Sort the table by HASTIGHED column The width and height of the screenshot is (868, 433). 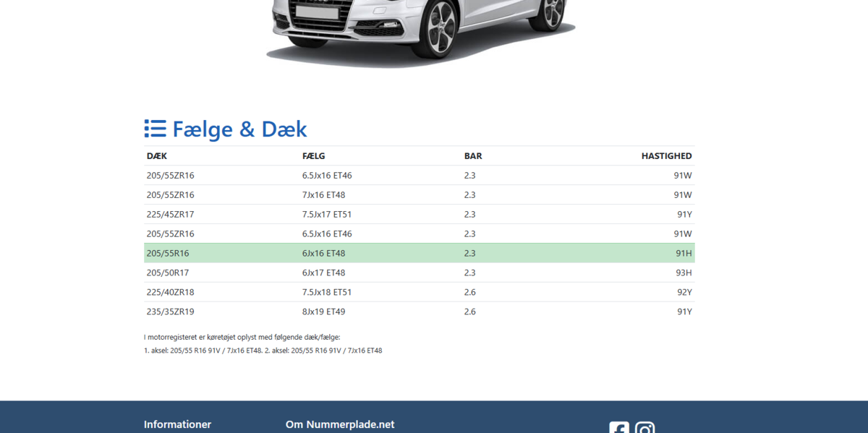tap(666, 155)
